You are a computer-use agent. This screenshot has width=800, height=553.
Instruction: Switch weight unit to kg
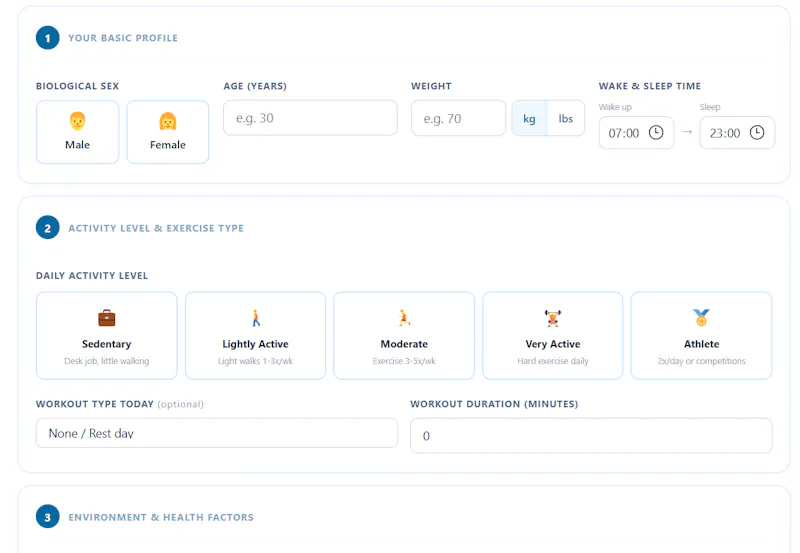tap(530, 118)
